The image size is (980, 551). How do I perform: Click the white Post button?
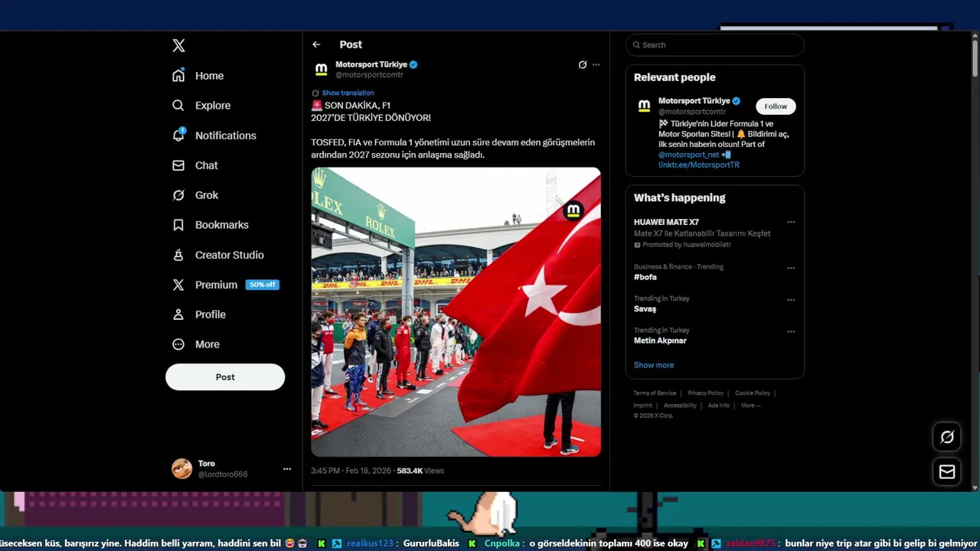click(225, 377)
